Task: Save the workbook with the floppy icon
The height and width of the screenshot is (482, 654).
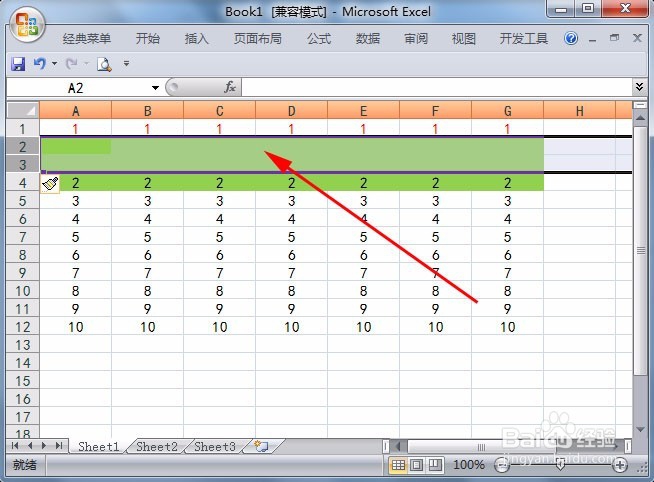Action: (18, 64)
